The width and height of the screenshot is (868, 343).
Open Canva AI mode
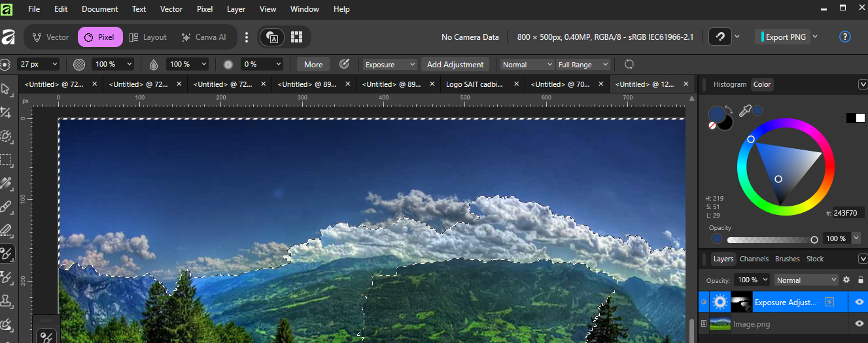(203, 37)
